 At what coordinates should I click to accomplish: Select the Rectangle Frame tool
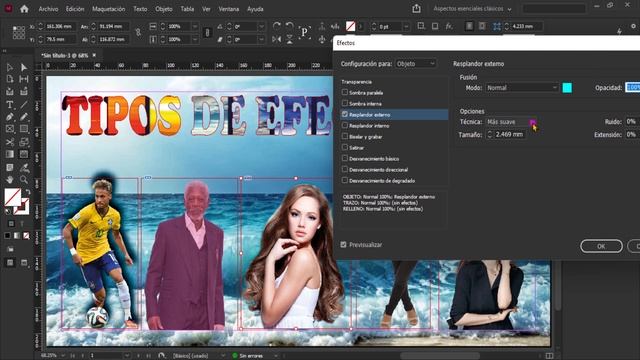point(10,129)
